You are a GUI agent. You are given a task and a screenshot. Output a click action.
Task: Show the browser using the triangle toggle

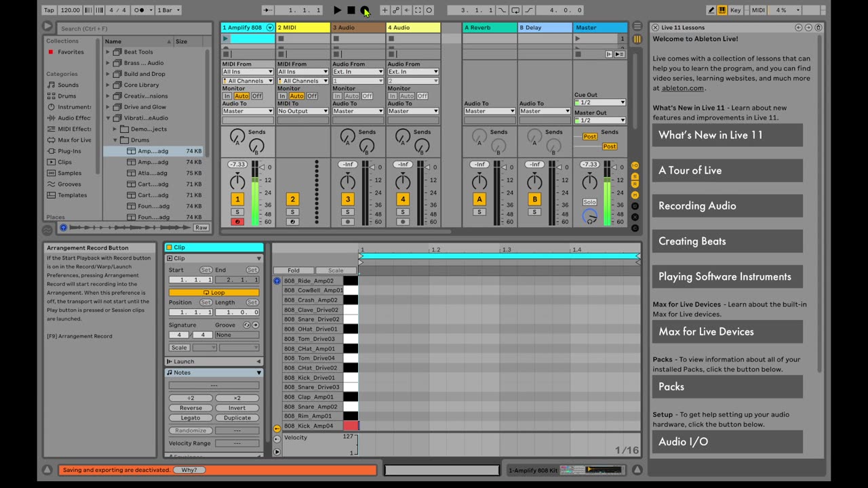pyautogui.click(x=47, y=26)
